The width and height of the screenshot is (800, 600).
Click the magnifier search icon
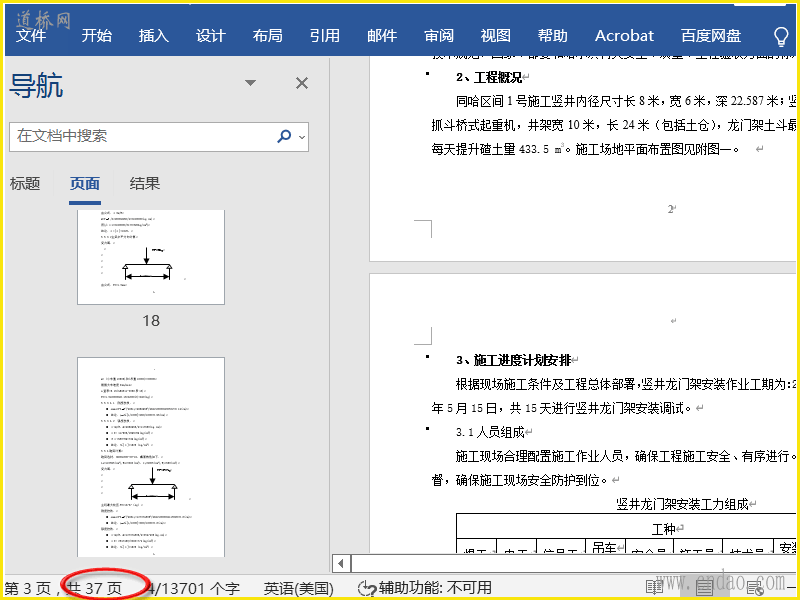point(284,136)
